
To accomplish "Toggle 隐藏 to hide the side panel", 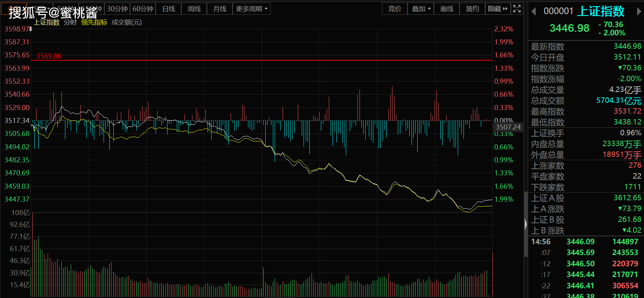I will tap(497, 9).
